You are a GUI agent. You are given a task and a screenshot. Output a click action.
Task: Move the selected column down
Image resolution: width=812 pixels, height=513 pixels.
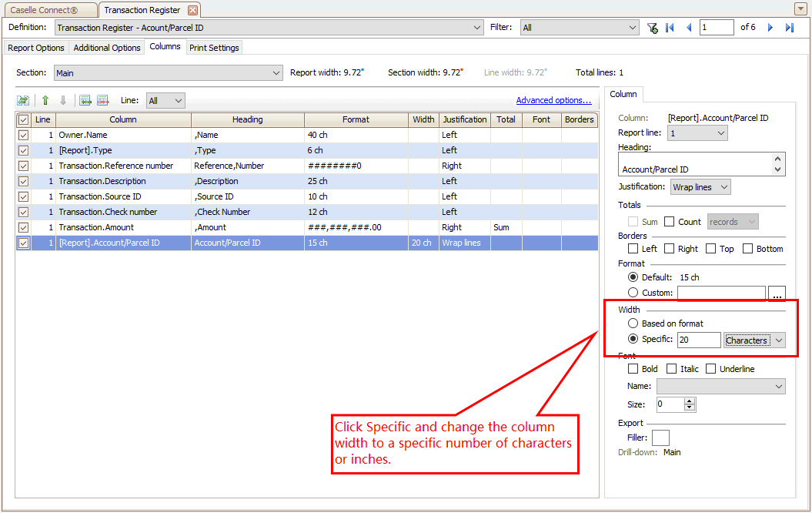63,100
